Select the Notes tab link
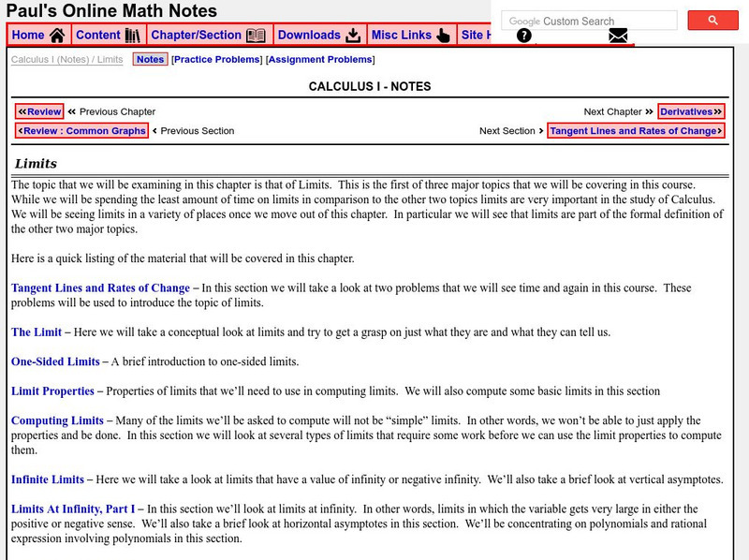The image size is (749, 560). point(150,59)
